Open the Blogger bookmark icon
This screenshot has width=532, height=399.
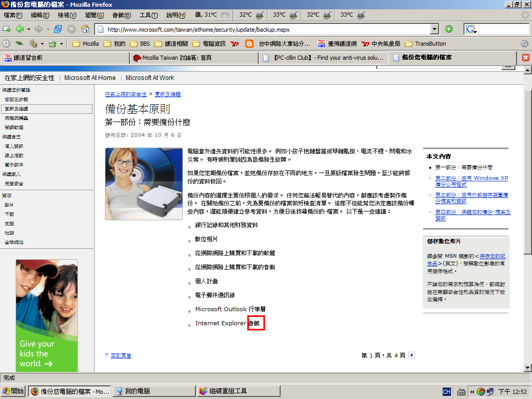(x=249, y=44)
